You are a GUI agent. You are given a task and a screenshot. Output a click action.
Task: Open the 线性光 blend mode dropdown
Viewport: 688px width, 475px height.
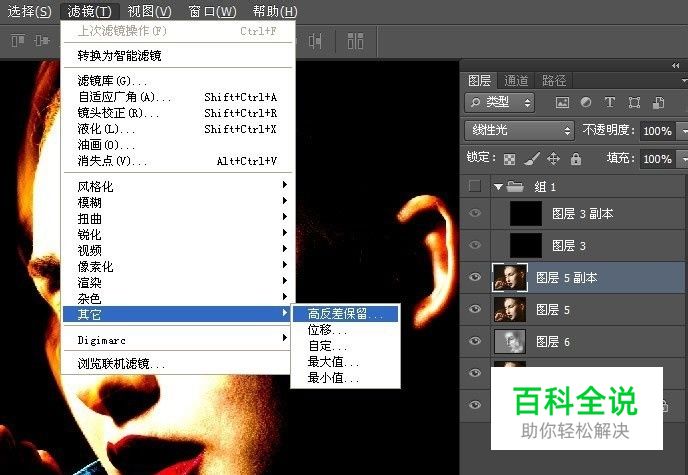click(520, 130)
